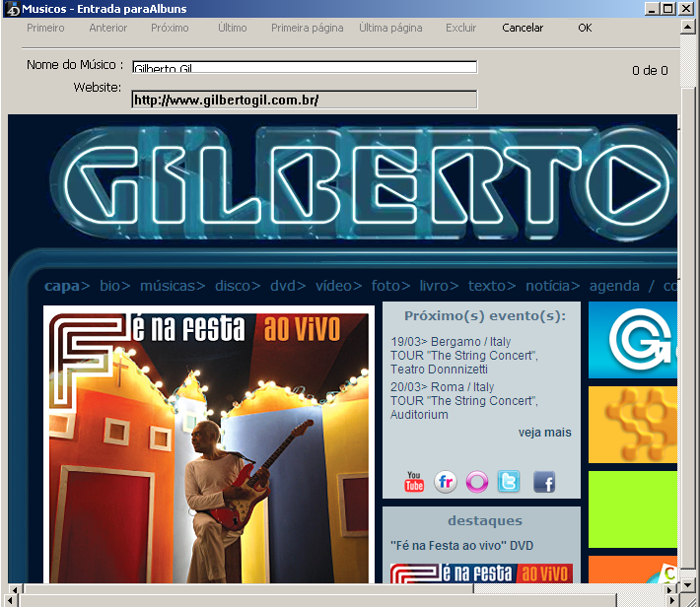The width and height of the screenshot is (700, 607).
Task: Open the músicas menu item
Action: coord(173,286)
